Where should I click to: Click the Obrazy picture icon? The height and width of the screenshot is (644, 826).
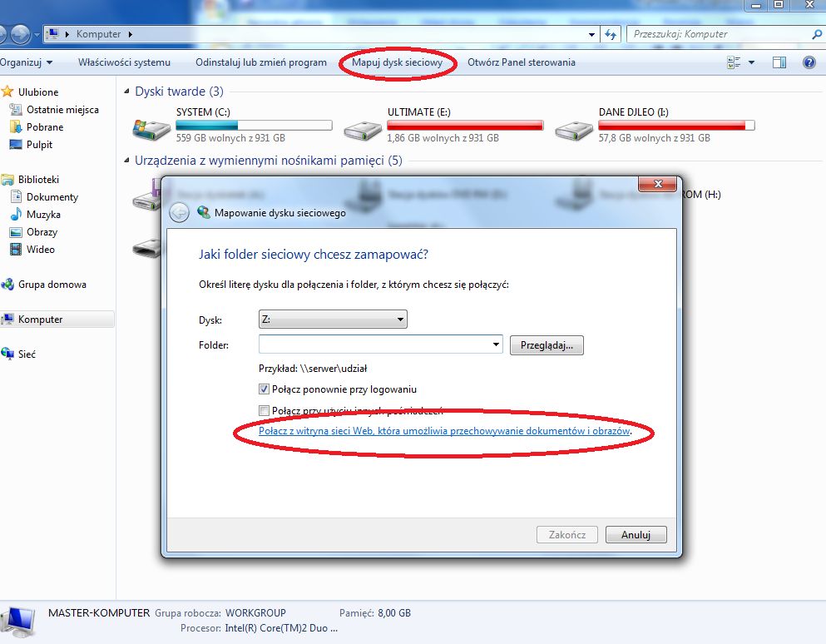[17, 232]
